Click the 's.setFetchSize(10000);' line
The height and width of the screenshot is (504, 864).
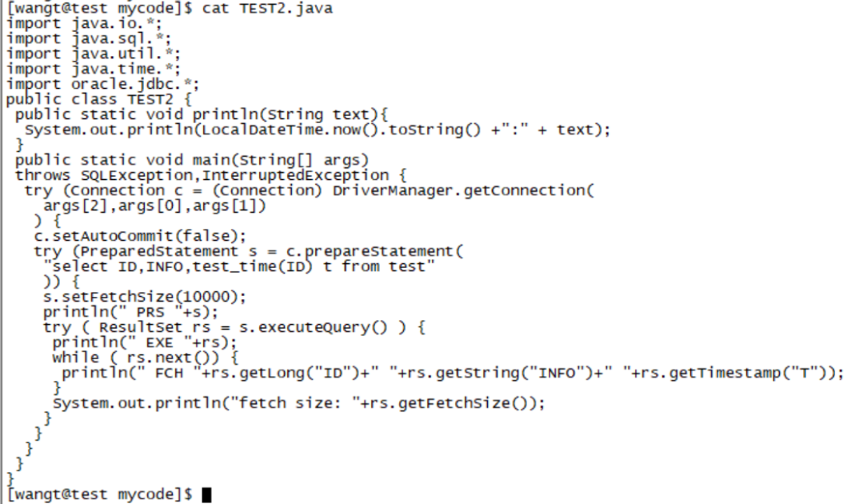145,297
